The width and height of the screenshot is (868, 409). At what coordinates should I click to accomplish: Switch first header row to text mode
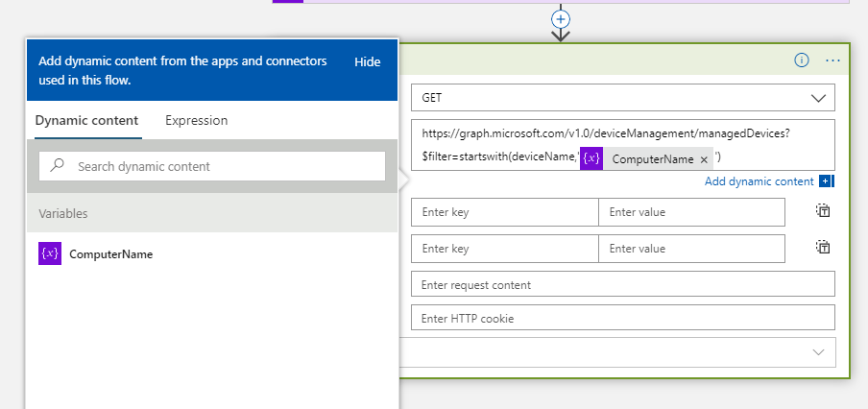point(823,211)
